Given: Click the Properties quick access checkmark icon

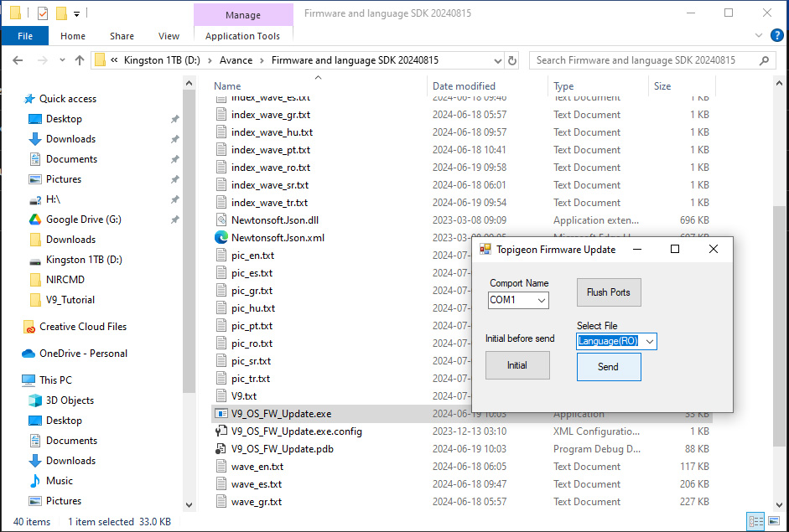Looking at the screenshot, I should click(43, 13).
